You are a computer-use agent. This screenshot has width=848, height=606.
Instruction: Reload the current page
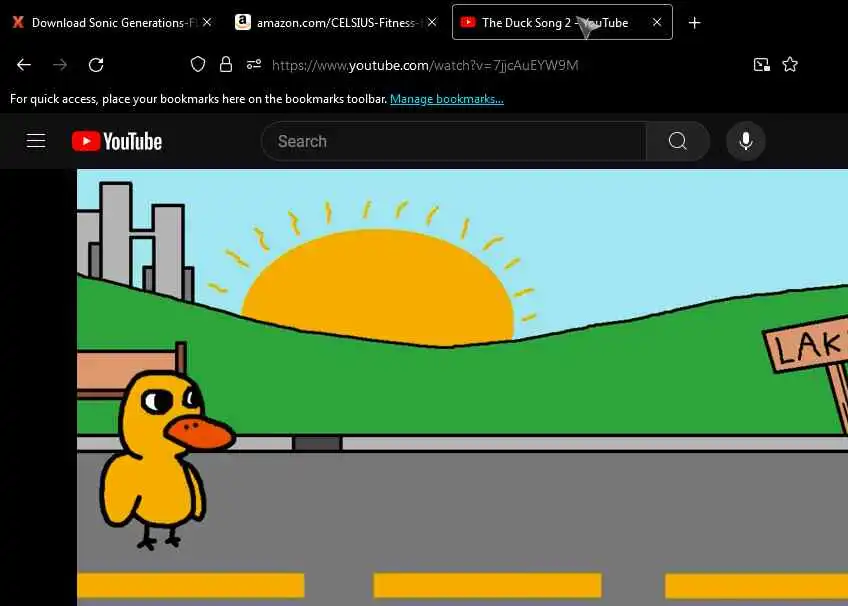tap(96, 65)
